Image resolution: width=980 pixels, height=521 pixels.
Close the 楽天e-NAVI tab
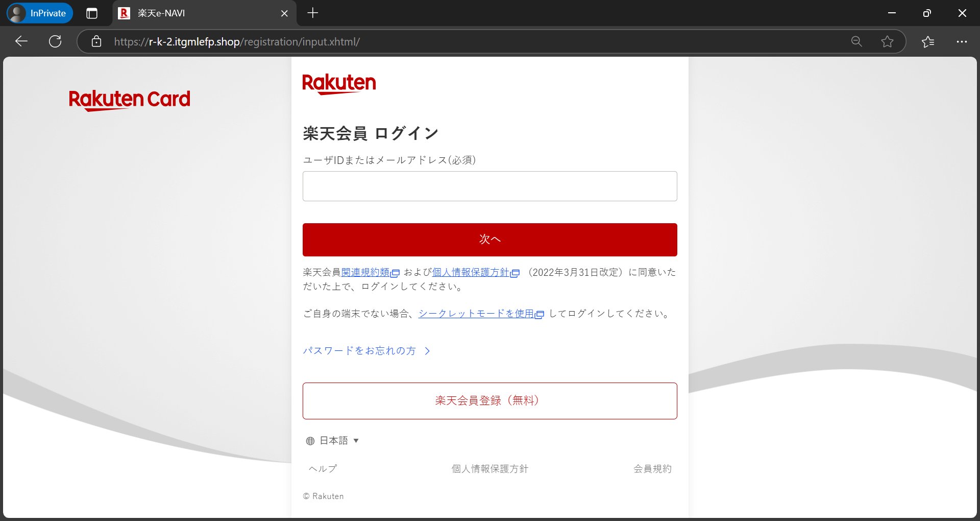[284, 13]
